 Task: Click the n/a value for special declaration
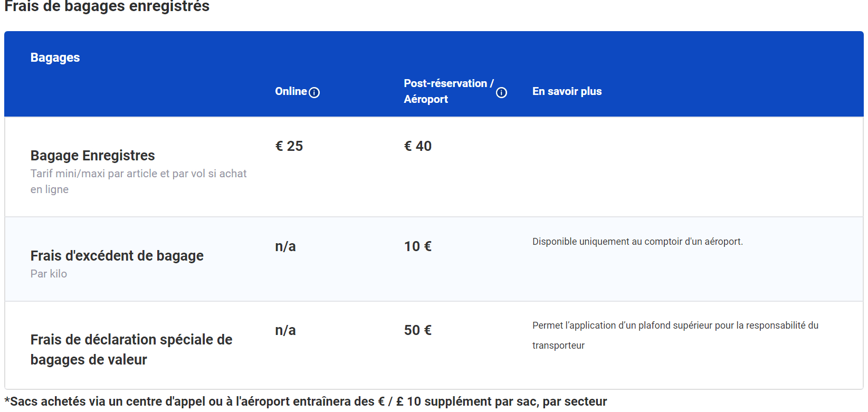click(x=285, y=330)
